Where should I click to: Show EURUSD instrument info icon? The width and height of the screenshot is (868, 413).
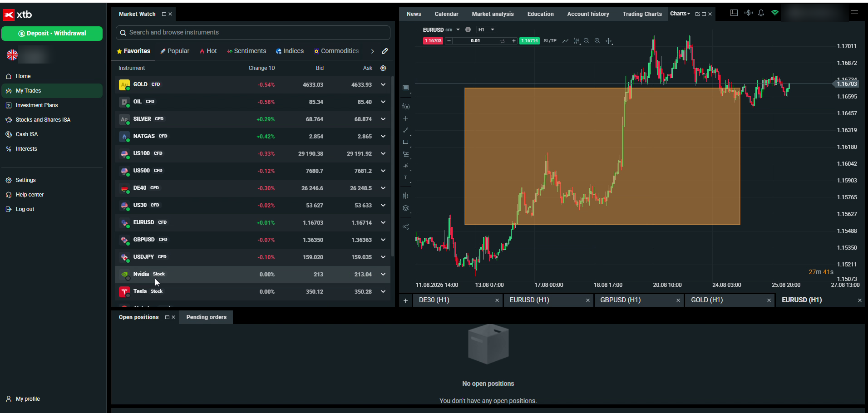(x=468, y=29)
